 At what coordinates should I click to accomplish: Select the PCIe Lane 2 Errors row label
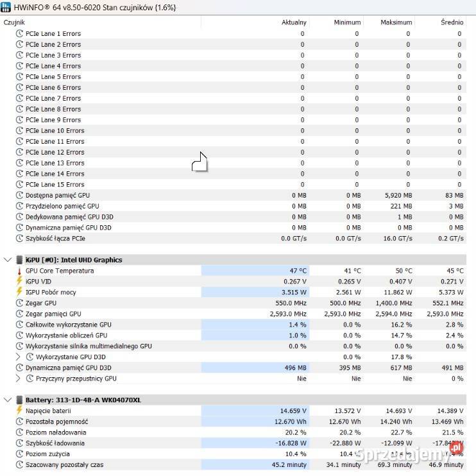tap(53, 45)
